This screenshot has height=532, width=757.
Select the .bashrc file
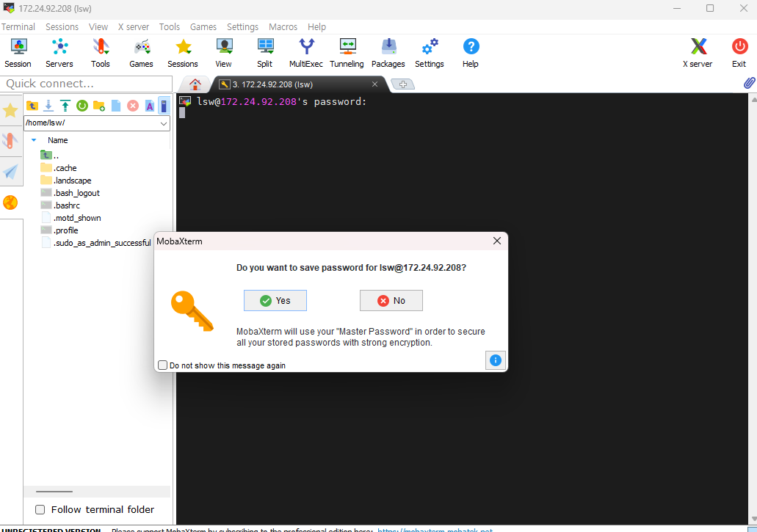60,205
